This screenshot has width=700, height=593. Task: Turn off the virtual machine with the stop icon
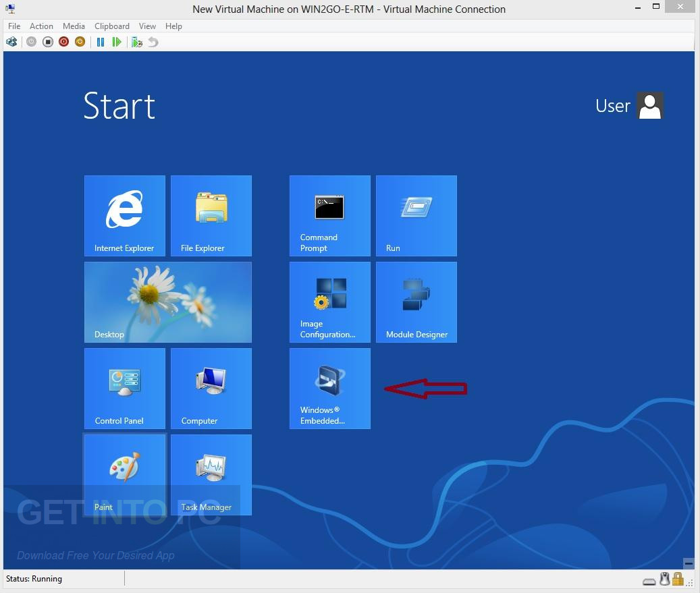pyautogui.click(x=48, y=42)
